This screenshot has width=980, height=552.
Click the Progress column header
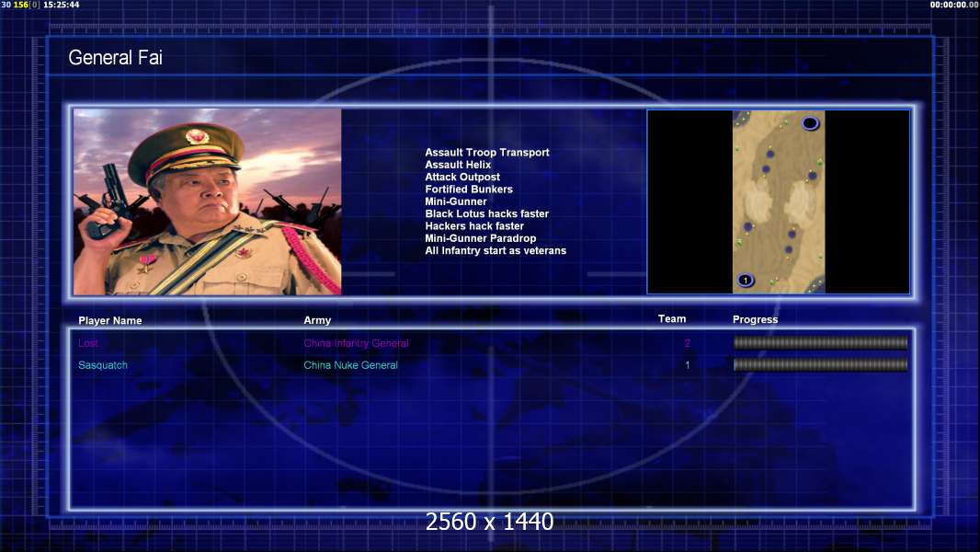pos(755,319)
